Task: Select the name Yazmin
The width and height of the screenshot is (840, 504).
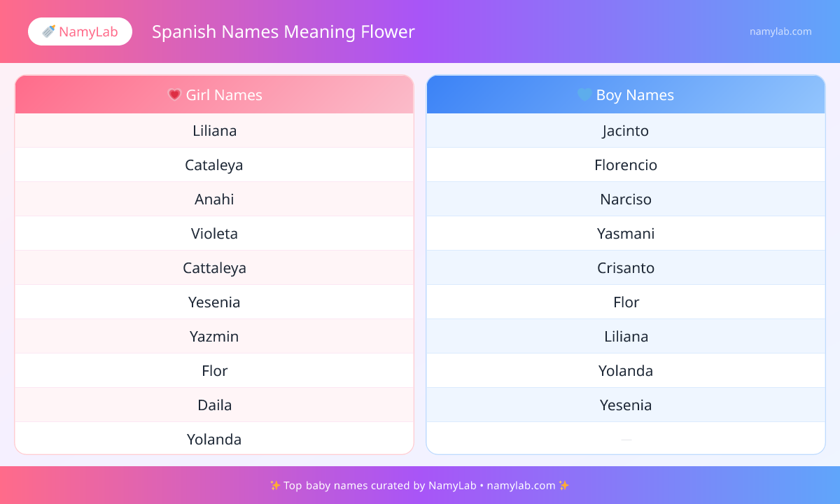Action: (214, 337)
